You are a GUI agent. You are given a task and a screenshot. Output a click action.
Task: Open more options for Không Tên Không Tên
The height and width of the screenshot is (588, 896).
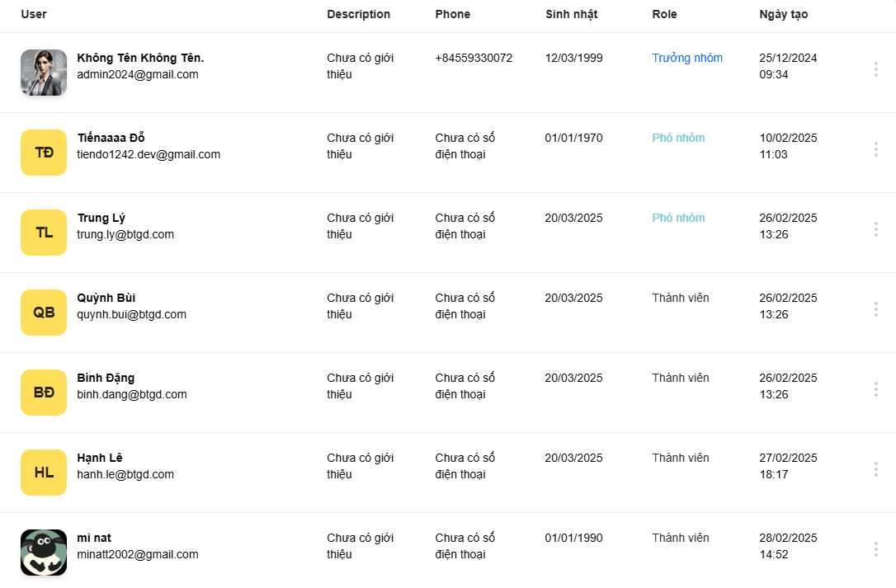pyautogui.click(x=875, y=70)
